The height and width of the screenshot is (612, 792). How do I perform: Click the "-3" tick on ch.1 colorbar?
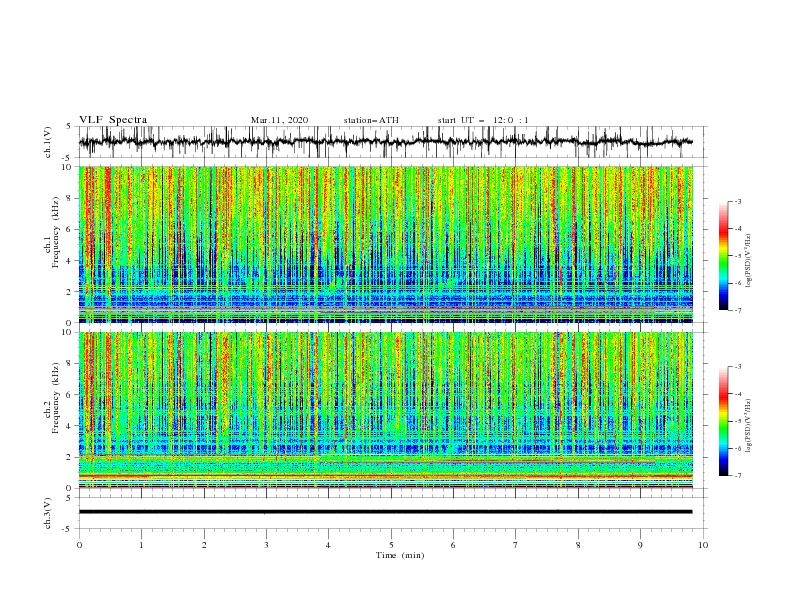tap(737, 201)
